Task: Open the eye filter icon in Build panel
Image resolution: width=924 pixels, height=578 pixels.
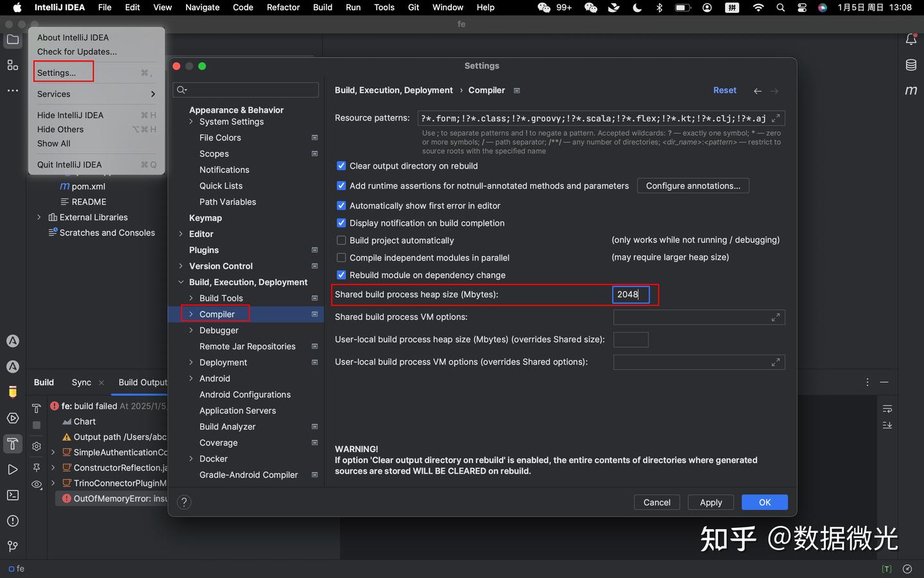Action: pyautogui.click(x=37, y=485)
